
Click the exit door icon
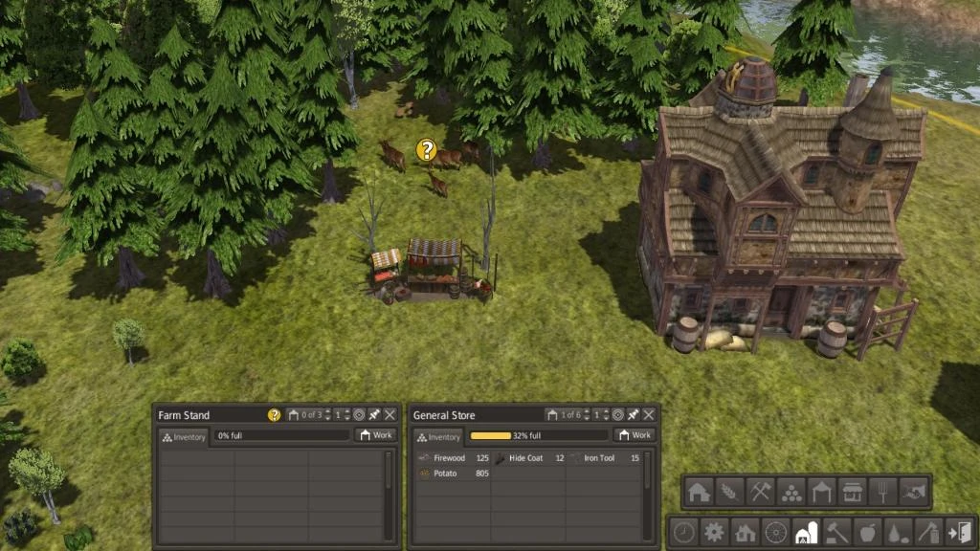point(962,533)
